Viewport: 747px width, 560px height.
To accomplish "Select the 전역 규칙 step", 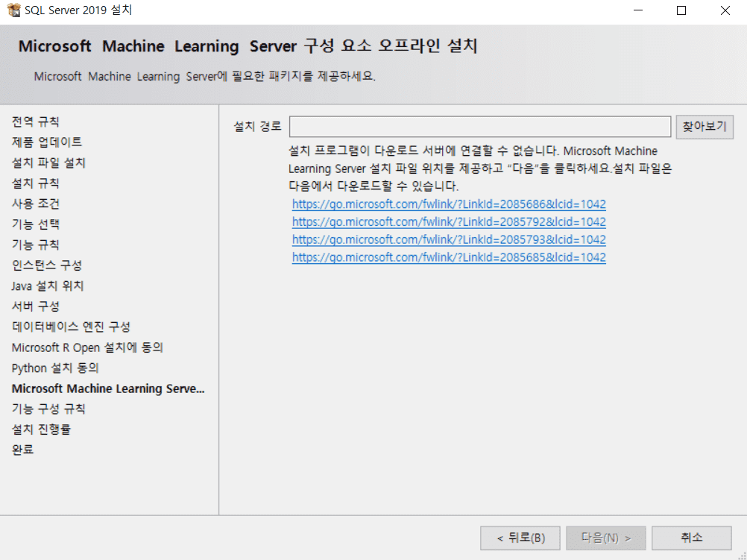I will point(35,122).
